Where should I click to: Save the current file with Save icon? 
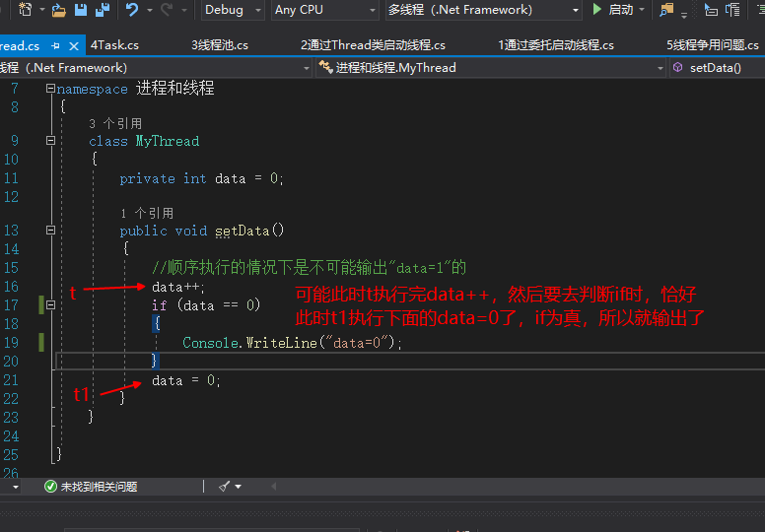(x=81, y=10)
